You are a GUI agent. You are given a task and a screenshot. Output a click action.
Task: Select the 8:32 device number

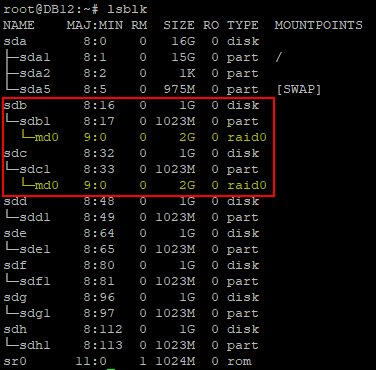point(99,153)
